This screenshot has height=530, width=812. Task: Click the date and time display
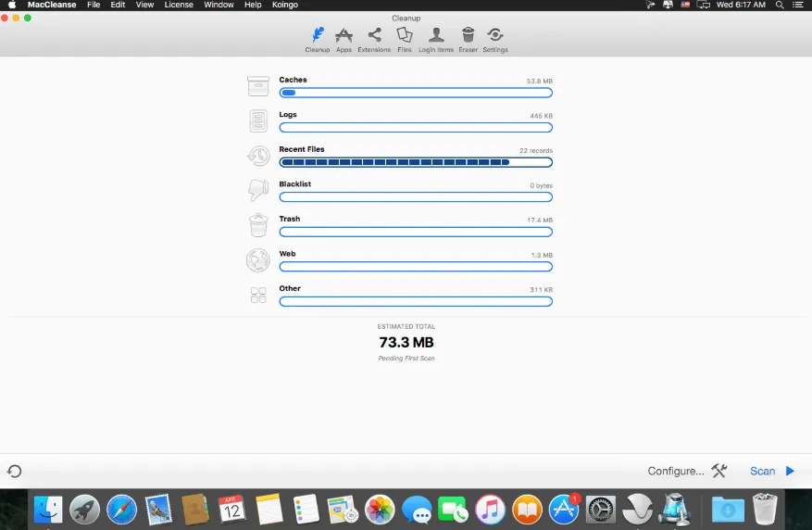[741, 5]
